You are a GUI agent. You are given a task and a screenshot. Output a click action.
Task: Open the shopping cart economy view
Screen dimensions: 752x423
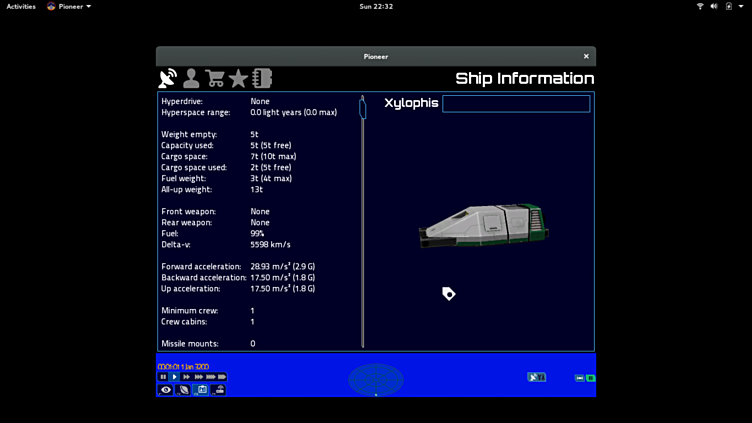[215, 78]
